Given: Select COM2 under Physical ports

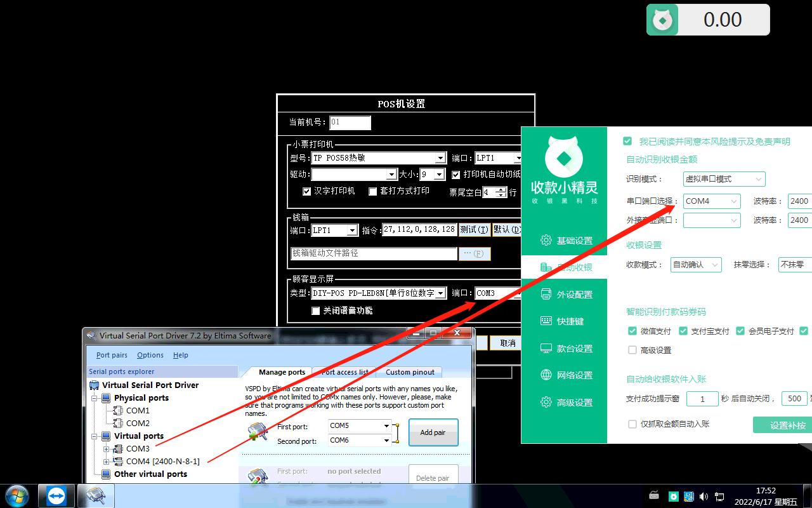Looking at the screenshot, I should coord(138,423).
